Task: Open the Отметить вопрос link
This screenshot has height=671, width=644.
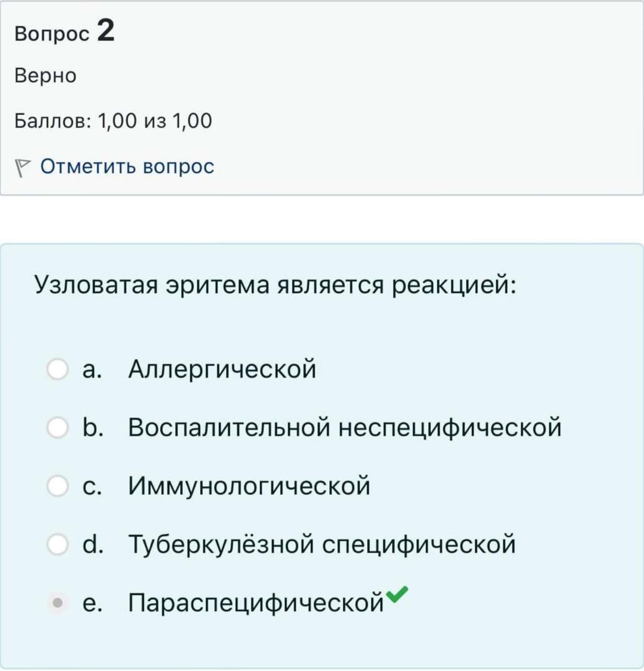Action: coord(127,167)
